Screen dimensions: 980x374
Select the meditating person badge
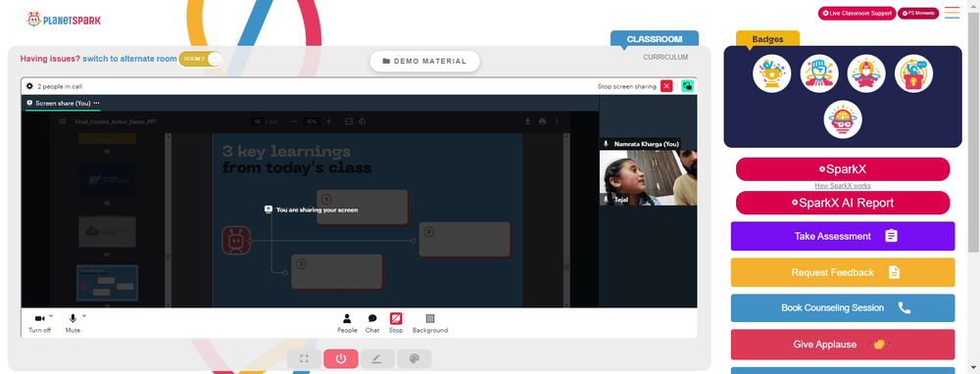click(x=866, y=73)
